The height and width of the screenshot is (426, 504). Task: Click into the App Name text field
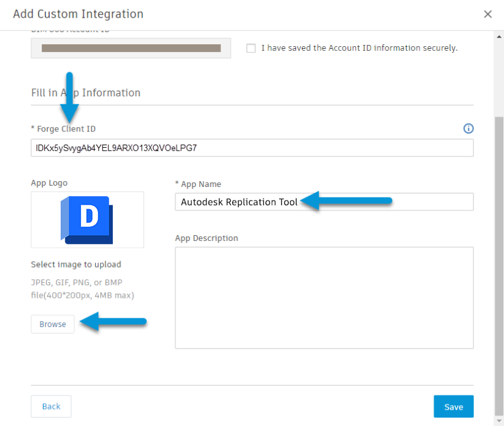click(324, 202)
